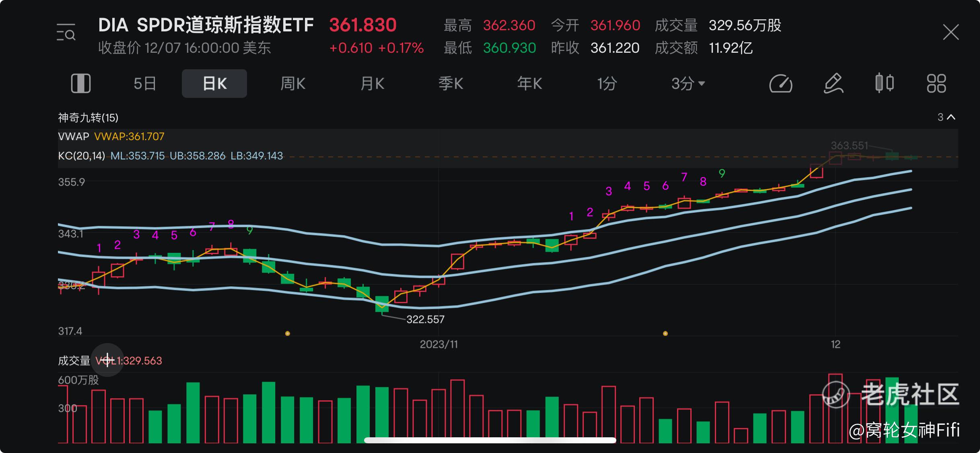Tap the horizontal scroll bar at bottom
The height and width of the screenshot is (453, 980).
(490, 440)
